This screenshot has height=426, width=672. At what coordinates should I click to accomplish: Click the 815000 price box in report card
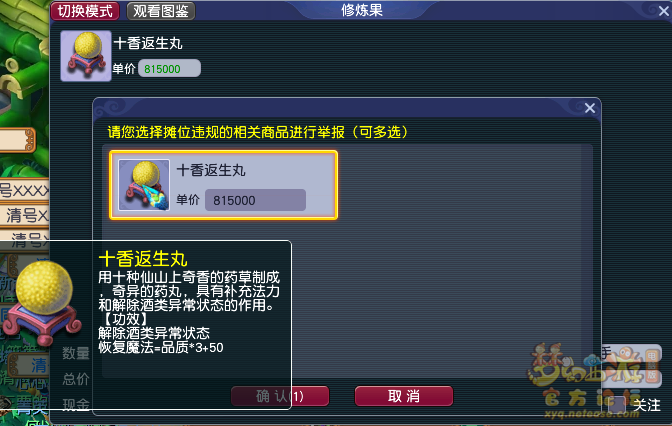(255, 200)
